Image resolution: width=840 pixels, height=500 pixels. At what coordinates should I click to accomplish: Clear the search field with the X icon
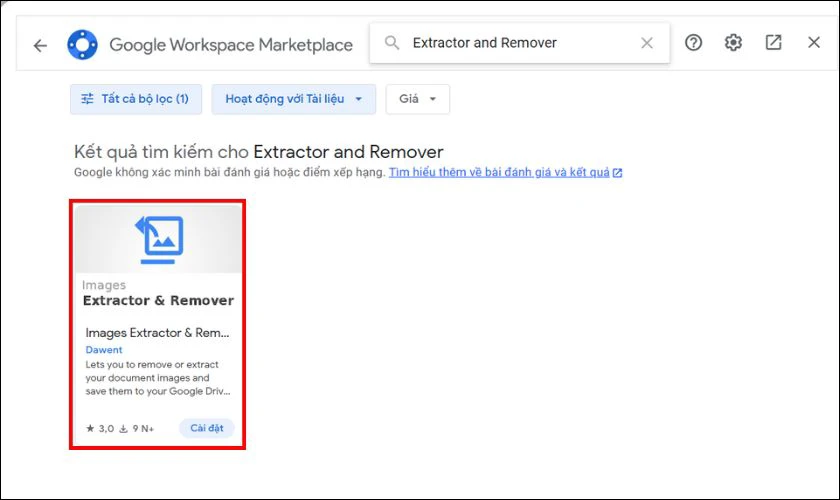point(647,43)
